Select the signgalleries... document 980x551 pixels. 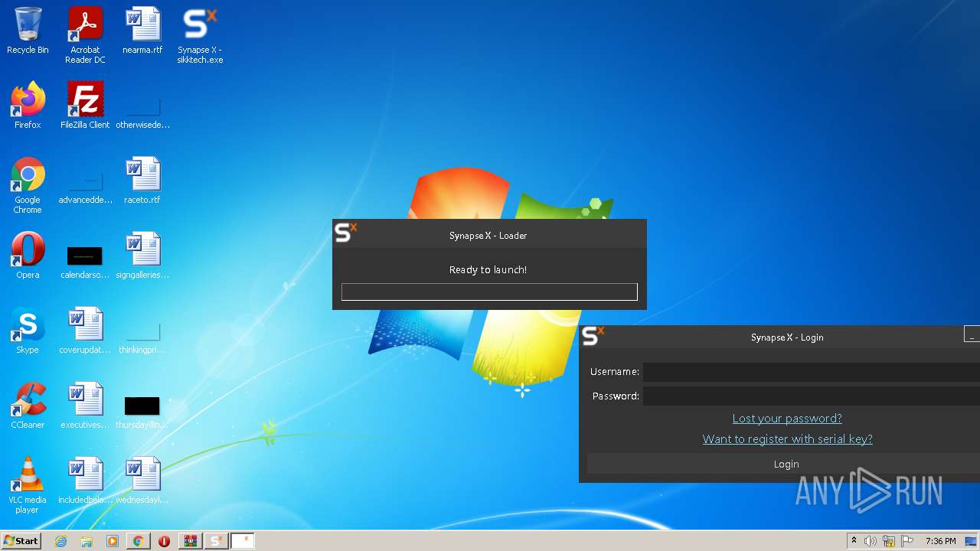click(142, 256)
